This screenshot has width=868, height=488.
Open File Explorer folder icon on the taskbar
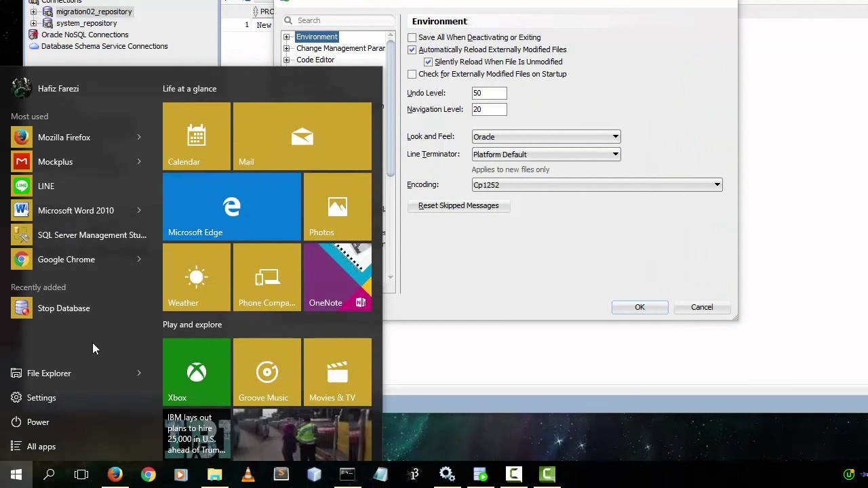click(214, 474)
